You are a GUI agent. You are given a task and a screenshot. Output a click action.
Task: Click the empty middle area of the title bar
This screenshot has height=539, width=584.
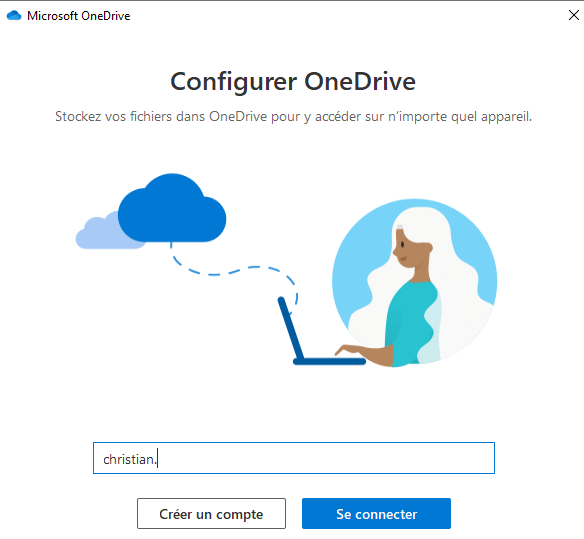point(335,15)
